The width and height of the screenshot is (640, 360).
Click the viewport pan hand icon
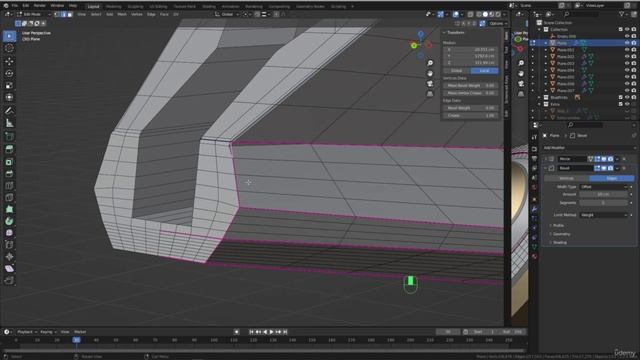pos(430,73)
